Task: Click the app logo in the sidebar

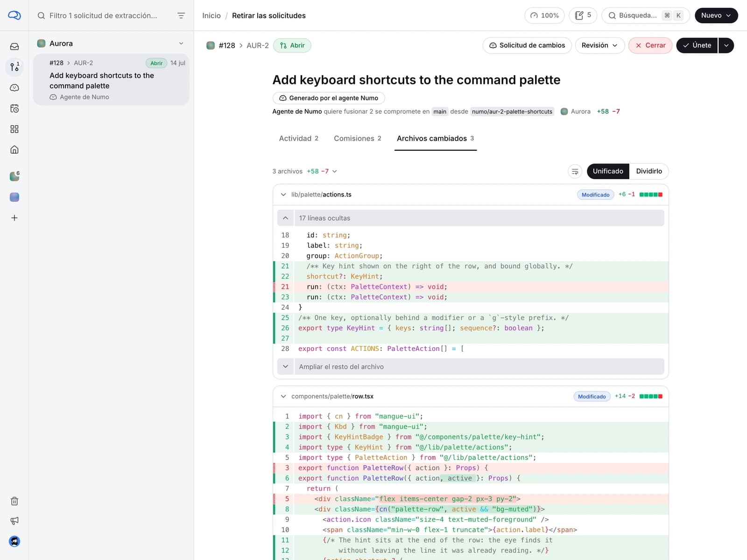Action: coord(14,15)
